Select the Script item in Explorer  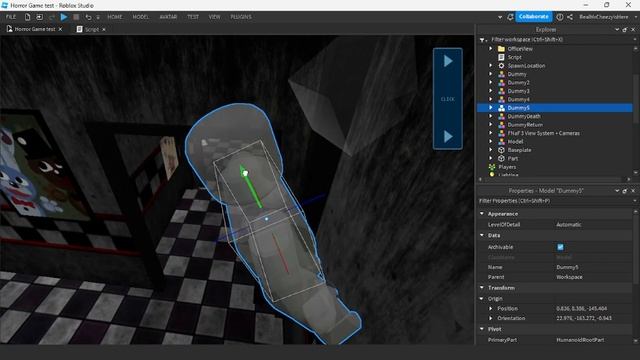(514, 57)
